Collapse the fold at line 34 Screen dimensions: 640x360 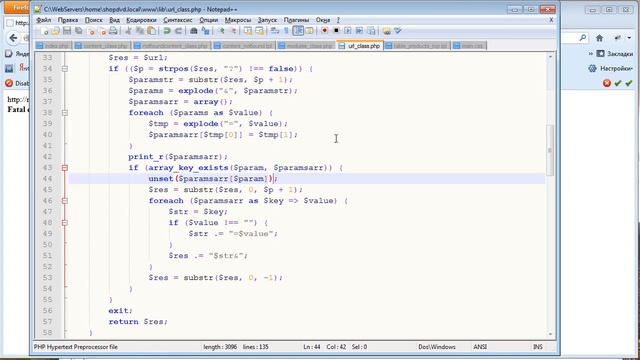[64, 69]
